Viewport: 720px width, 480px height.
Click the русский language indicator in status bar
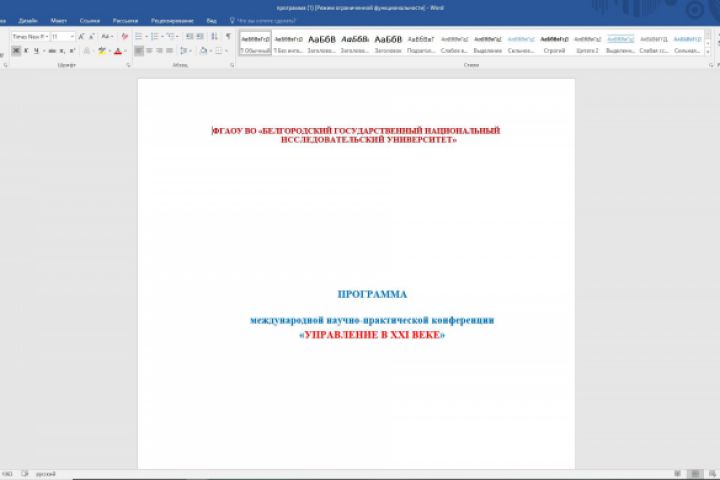(x=45, y=474)
